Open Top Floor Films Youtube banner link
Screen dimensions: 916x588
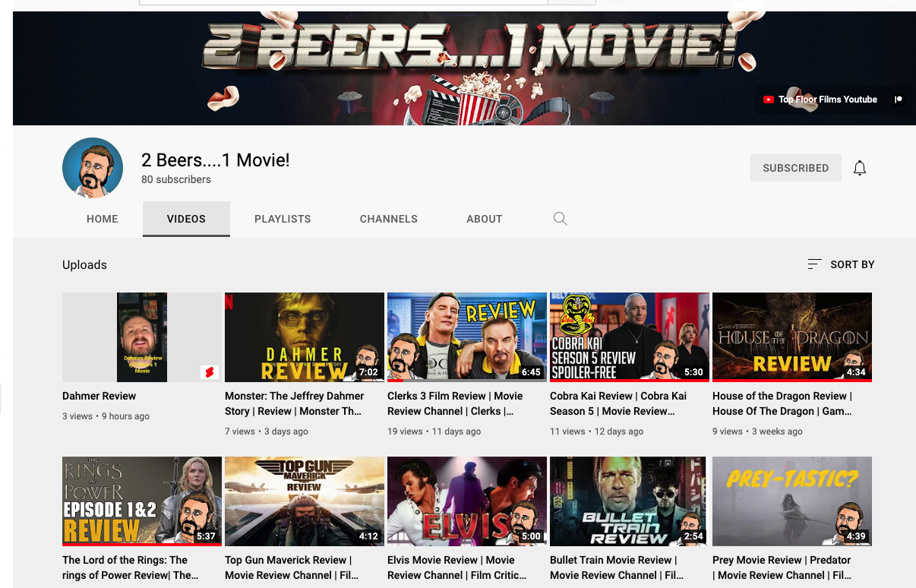[820, 100]
